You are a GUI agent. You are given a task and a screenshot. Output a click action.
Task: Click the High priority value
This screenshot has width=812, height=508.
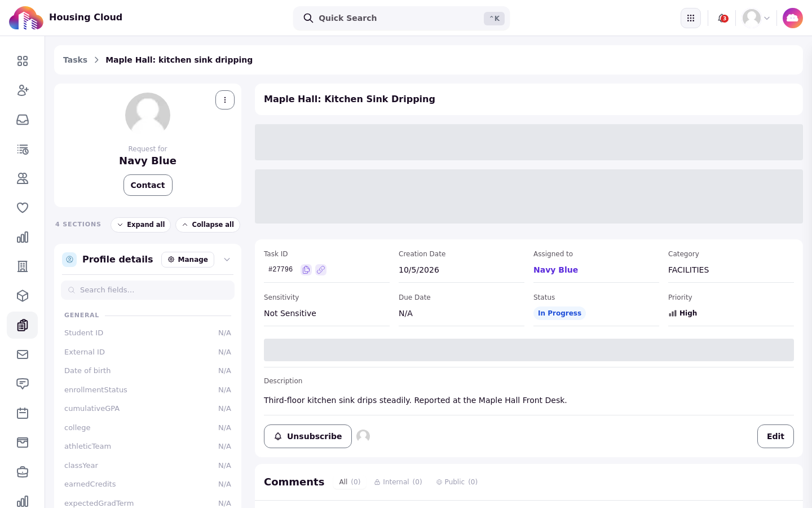point(683,313)
